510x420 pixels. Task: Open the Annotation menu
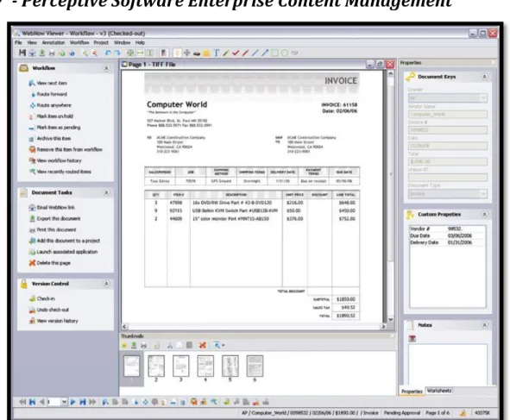point(54,42)
